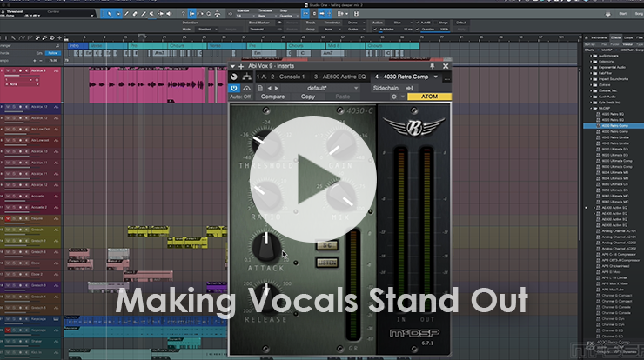Open the Snap mode dropdown
Viewport: 644px width, 360px height.
click(x=287, y=16)
